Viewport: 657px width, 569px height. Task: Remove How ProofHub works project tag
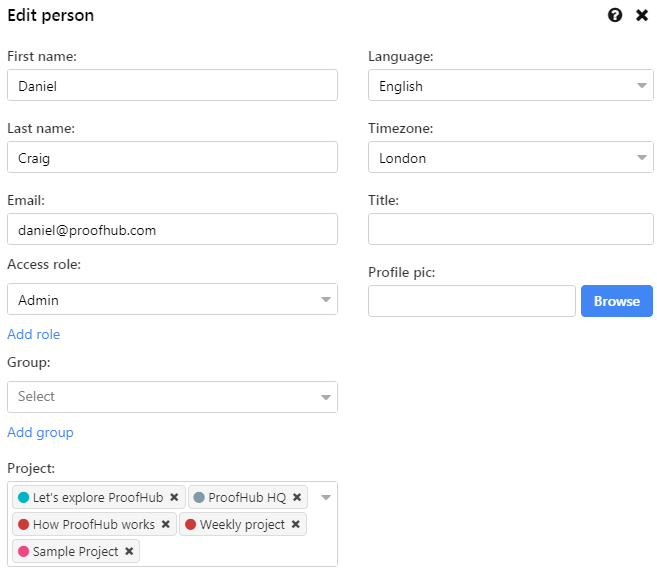click(166, 524)
